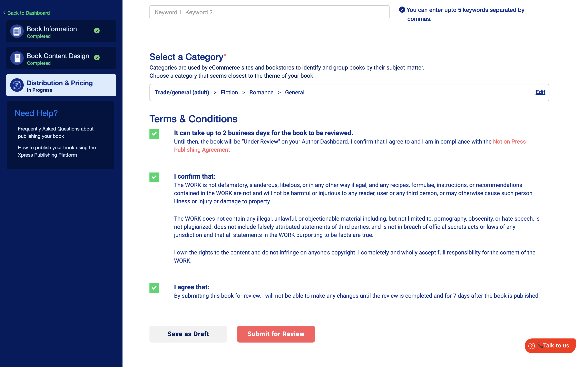Viewport: 588px width, 367px height.
Task: Select the Fiction breadcrumb in category
Action: (x=229, y=93)
